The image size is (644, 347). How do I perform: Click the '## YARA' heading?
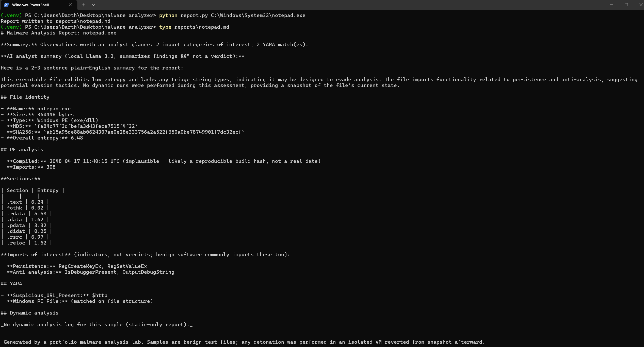pos(11,284)
